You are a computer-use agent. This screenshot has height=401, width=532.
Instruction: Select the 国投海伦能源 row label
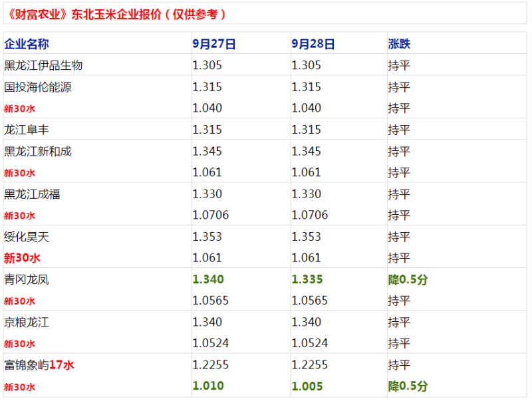click(37, 87)
